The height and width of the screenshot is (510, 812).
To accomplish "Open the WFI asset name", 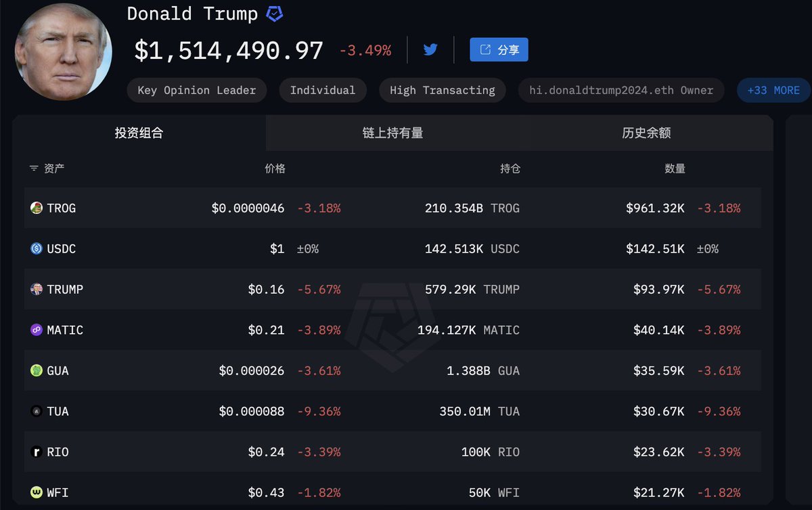I will 58,492.
